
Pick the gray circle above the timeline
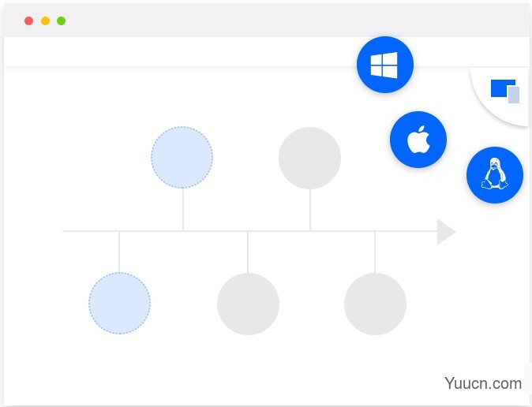pos(309,158)
